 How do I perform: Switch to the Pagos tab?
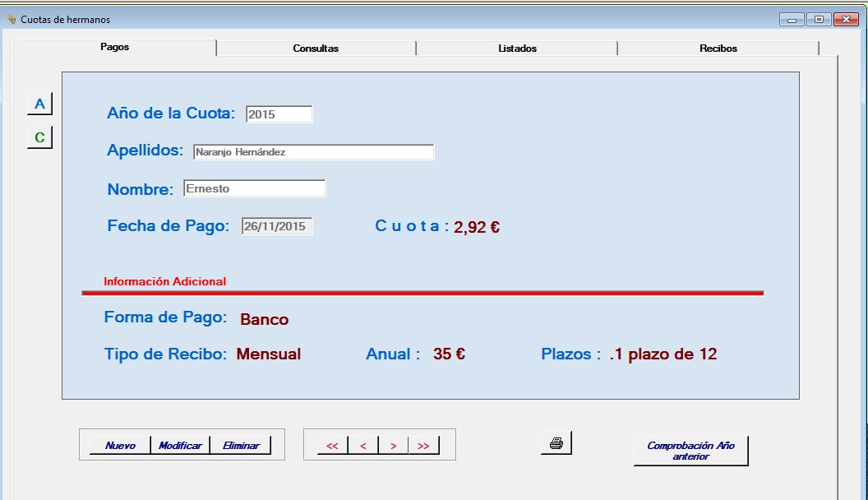point(115,48)
